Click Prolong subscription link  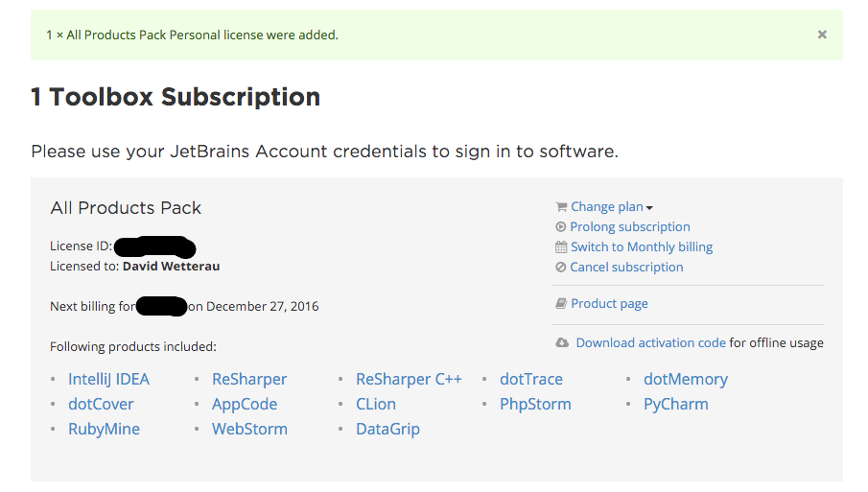point(630,227)
